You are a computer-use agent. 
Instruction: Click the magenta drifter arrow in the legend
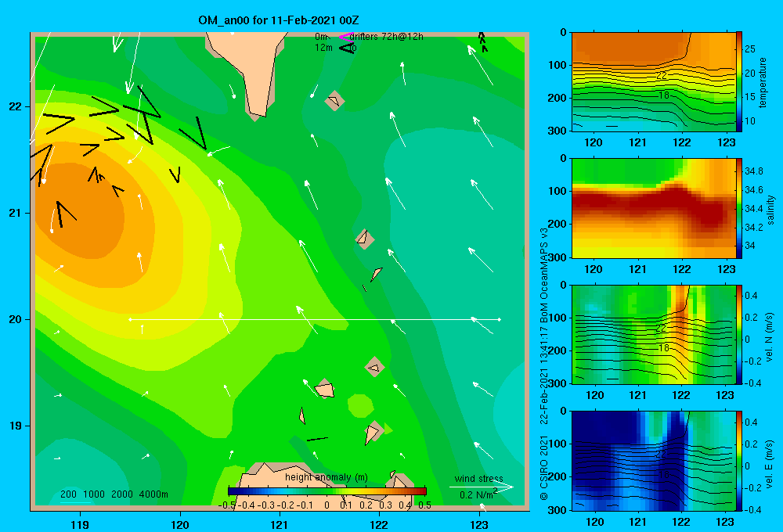[x=345, y=37]
